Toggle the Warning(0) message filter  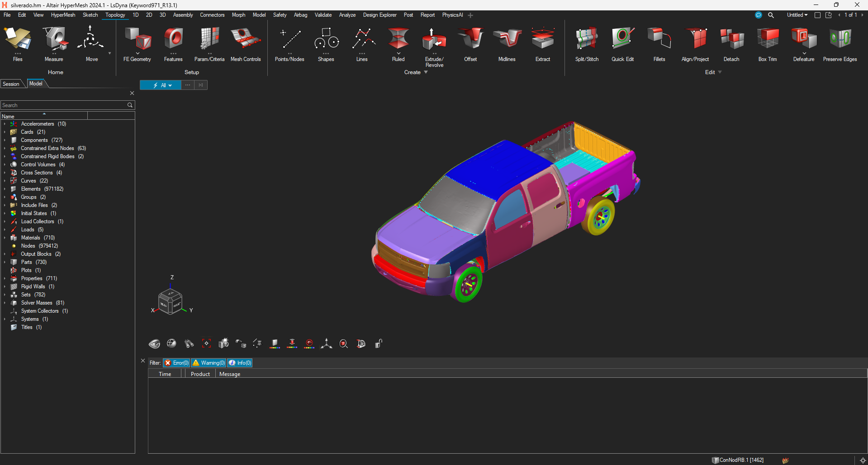tap(209, 363)
